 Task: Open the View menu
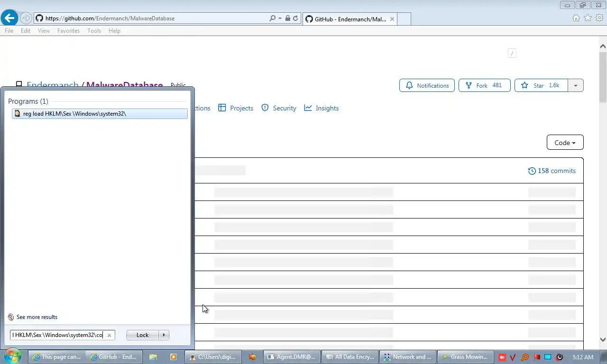(x=44, y=31)
